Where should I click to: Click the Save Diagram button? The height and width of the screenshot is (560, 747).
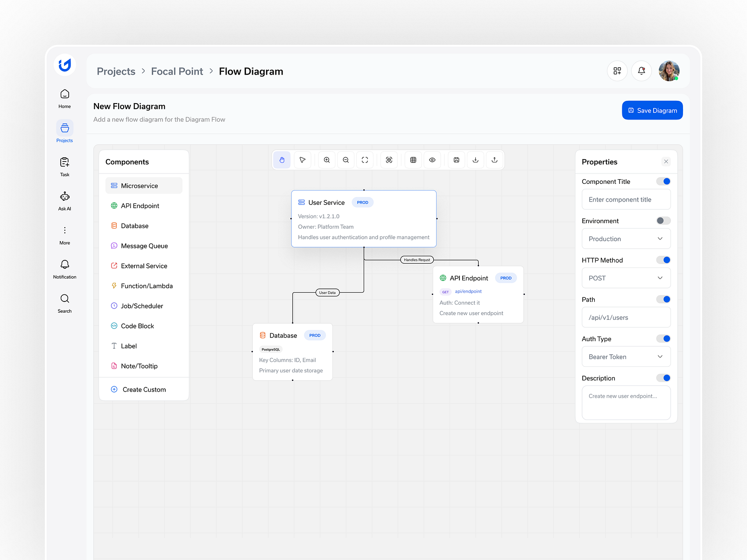click(x=652, y=110)
